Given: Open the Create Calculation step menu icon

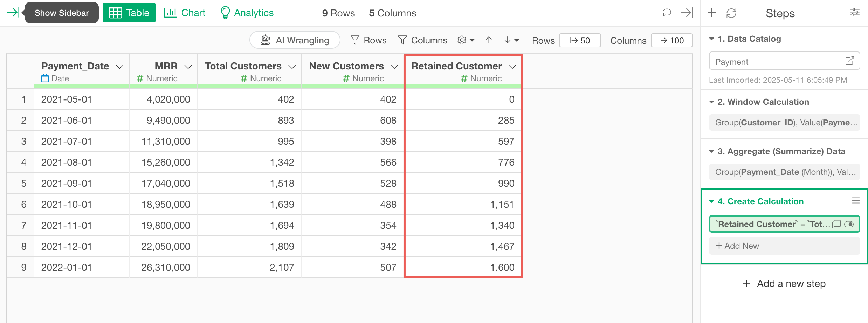Looking at the screenshot, I should 856,200.
